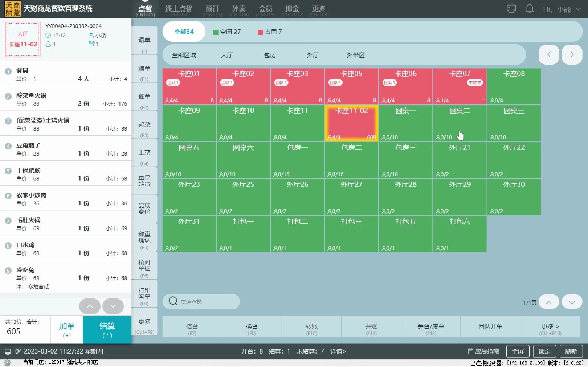The width and height of the screenshot is (588, 367).
Task: Expand 更多 > bottom options
Action: (550, 327)
